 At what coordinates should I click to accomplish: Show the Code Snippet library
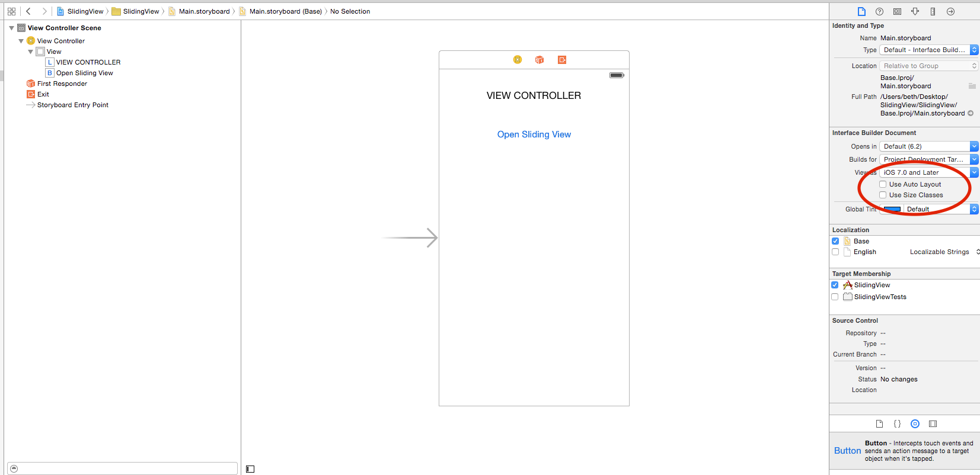point(897,423)
